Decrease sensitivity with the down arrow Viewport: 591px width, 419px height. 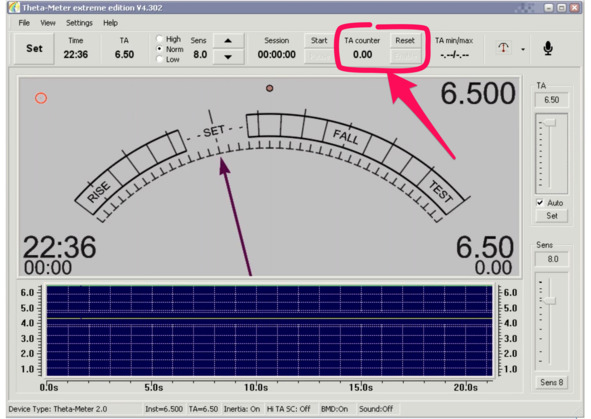(x=228, y=57)
